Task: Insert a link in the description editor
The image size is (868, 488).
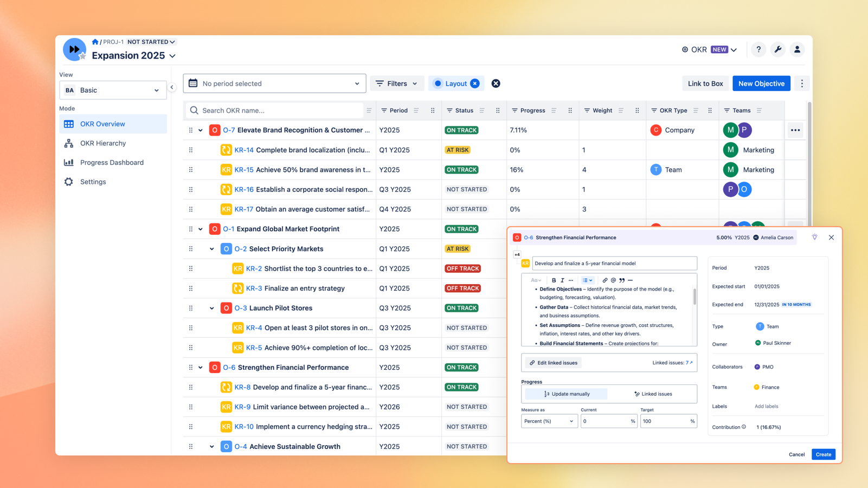Action: click(x=605, y=280)
